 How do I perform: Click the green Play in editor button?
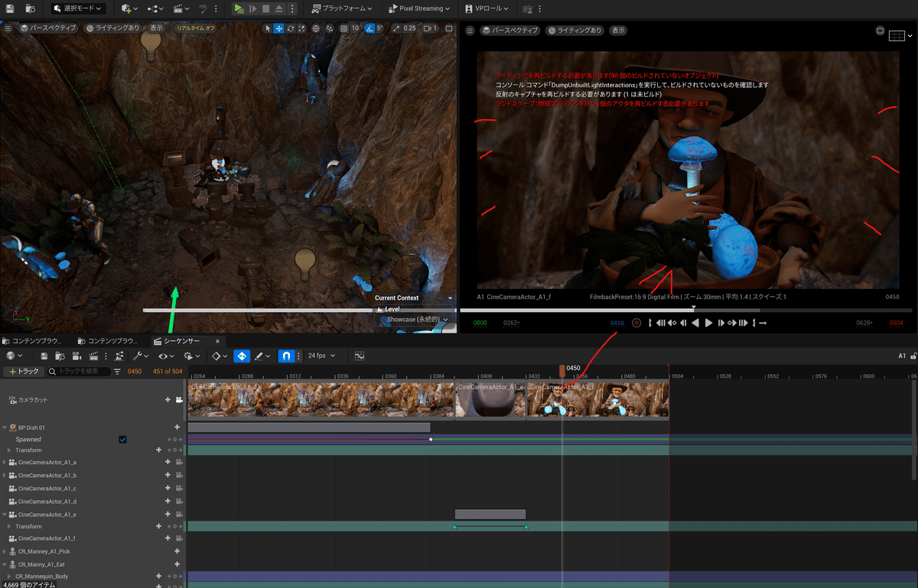pos(239,8)
